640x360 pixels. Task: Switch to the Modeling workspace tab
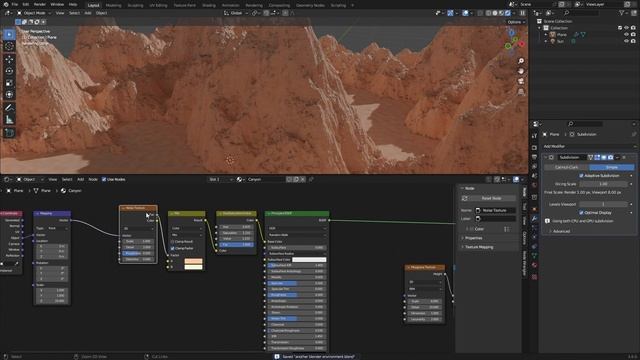[x=113, y=5]
